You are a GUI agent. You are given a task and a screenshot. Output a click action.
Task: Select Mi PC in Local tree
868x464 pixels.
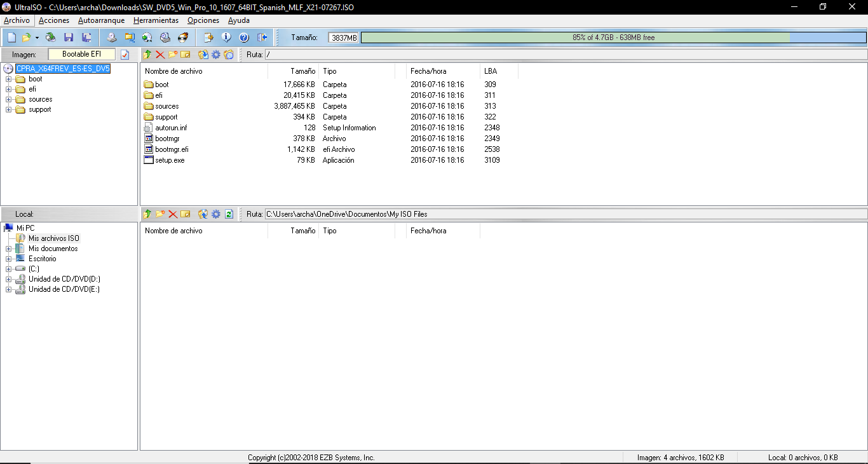tap(25, 228)
